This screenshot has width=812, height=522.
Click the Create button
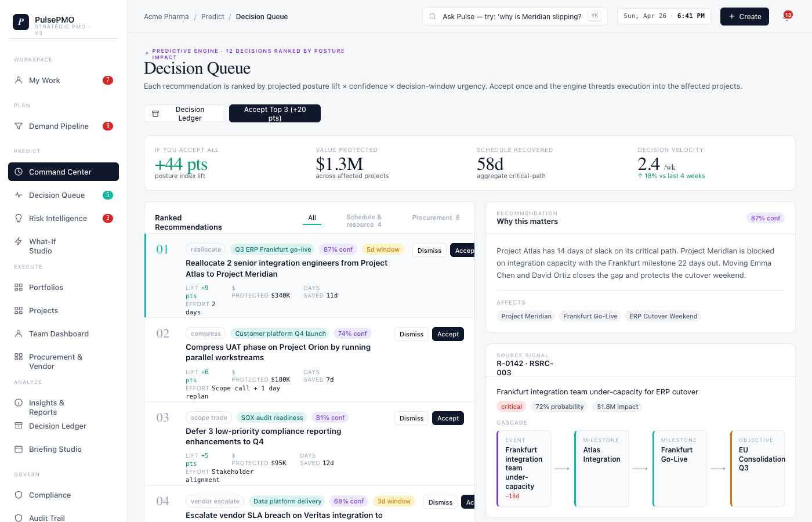tap(745, 17)
